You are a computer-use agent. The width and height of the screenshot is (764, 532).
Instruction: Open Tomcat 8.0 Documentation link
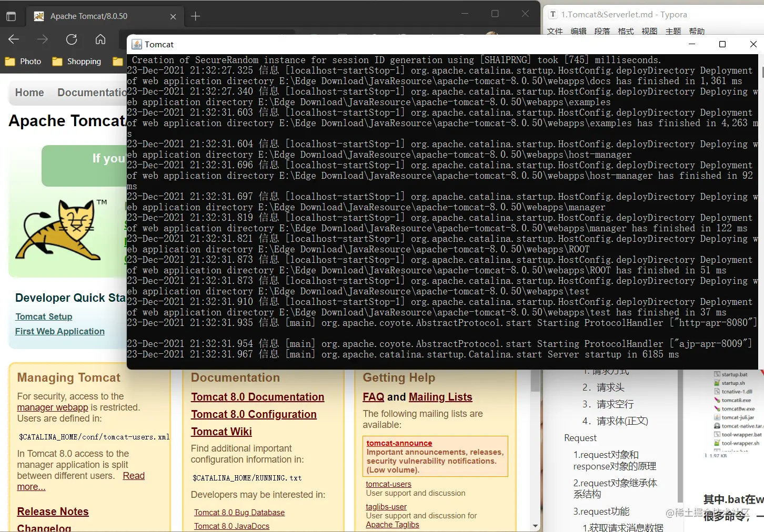click(257, 397)
